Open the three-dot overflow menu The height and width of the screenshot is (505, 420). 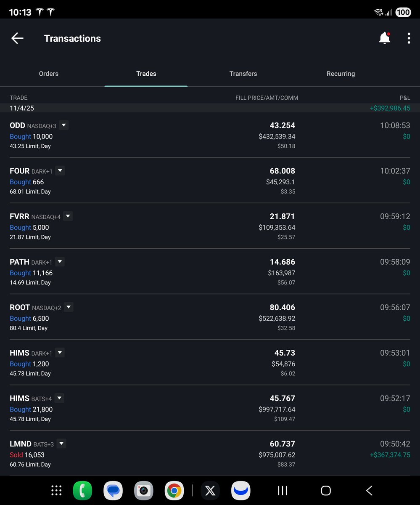pyautogui.click(x=409, y=38)
